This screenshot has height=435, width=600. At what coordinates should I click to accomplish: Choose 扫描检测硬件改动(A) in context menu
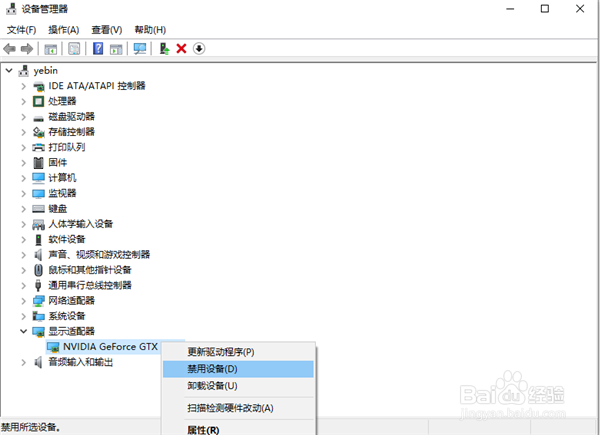point(238,408)
